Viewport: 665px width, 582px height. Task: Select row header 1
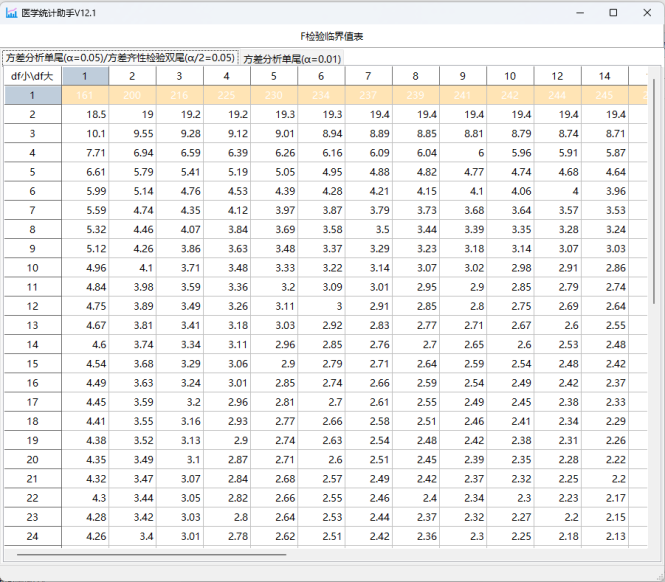(x=33, y=95)
